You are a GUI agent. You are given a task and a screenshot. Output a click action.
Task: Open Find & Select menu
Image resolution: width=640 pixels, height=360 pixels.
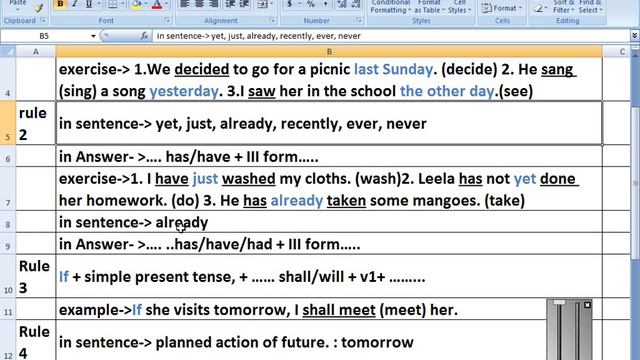click(590, 7)
